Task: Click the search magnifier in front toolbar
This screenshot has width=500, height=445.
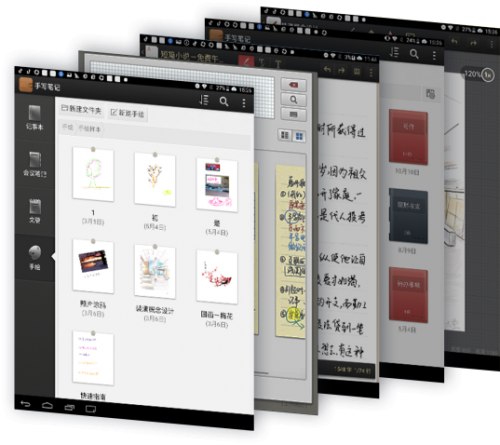Action: point(224,101)
